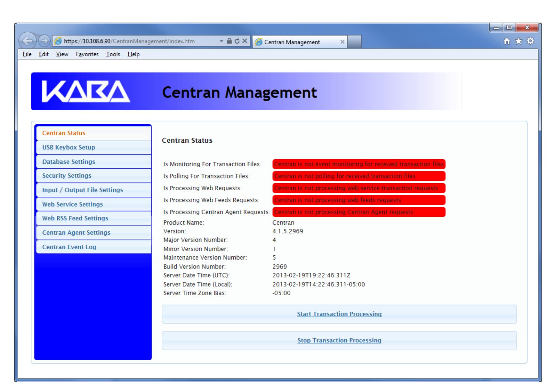Close the browser window
The height and width of the screenshot is (392, 551).
pos(527,28)
